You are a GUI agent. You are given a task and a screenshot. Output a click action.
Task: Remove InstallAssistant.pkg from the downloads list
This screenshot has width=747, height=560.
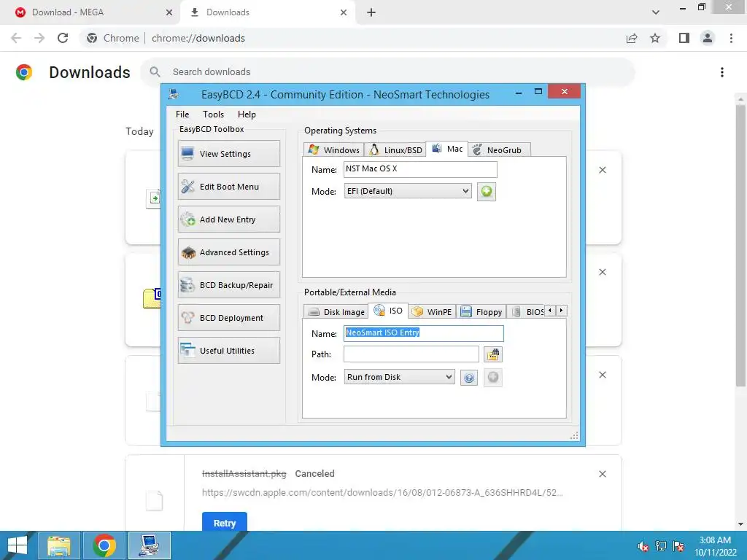tap(602, 474)
